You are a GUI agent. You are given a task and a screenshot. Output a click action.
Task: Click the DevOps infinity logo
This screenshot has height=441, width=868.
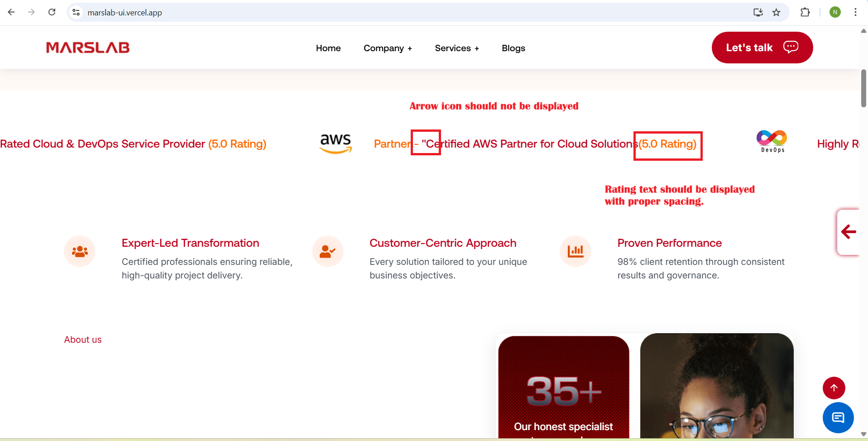point(772,141)
